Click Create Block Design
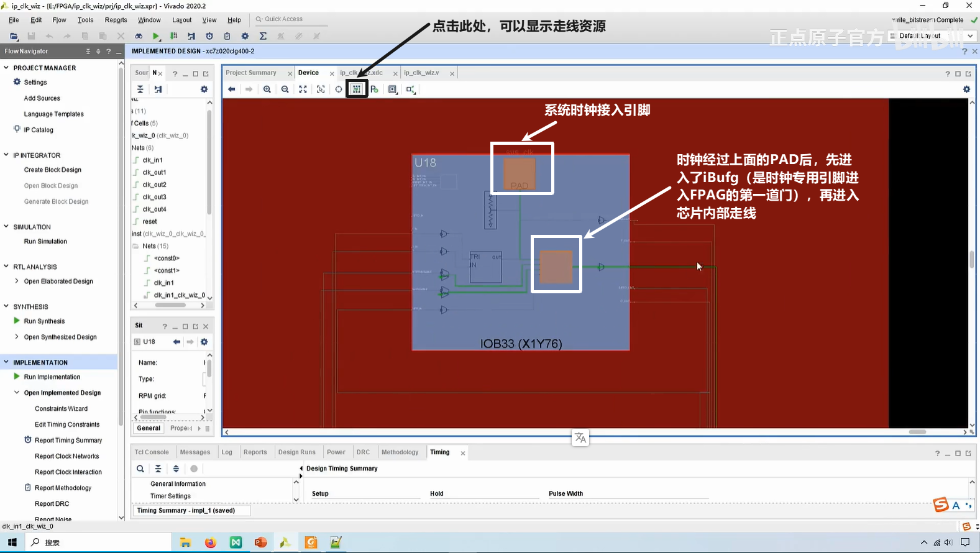 pos(53,170)
